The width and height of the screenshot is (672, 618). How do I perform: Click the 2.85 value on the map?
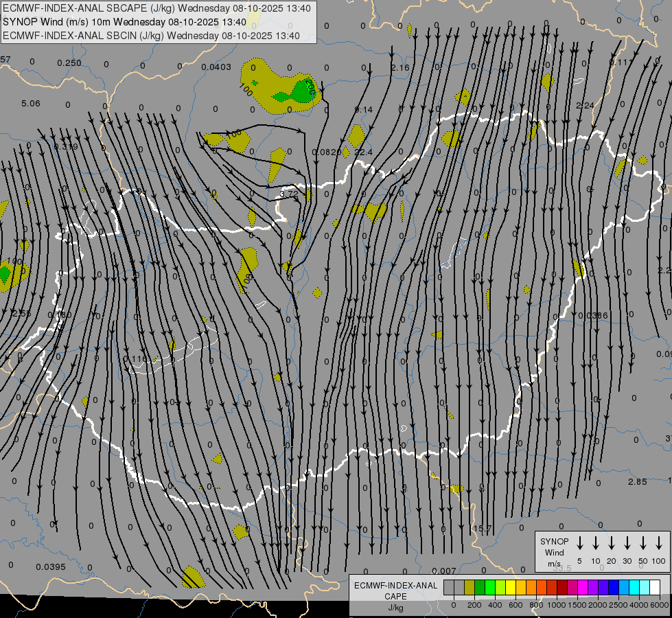[x=637, y=481]
